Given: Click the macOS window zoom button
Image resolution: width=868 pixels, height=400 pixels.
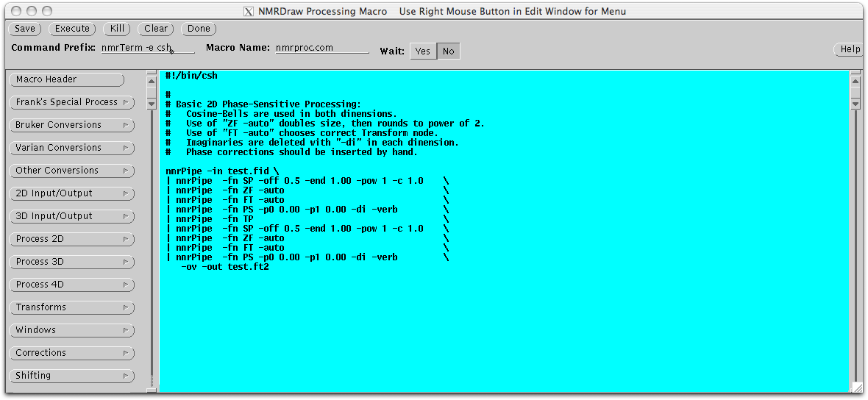Looking at the screenshot, I should 47,11.
